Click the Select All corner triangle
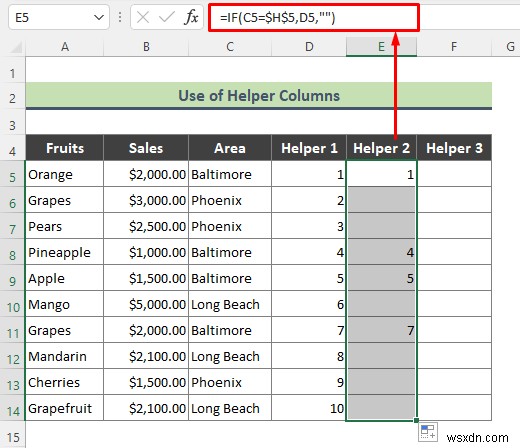Screen dimensions: 520x448 [x=15, y=47]
